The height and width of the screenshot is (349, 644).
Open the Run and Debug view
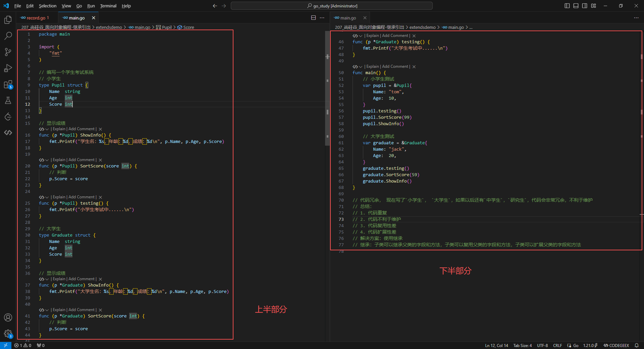[8, 68]
